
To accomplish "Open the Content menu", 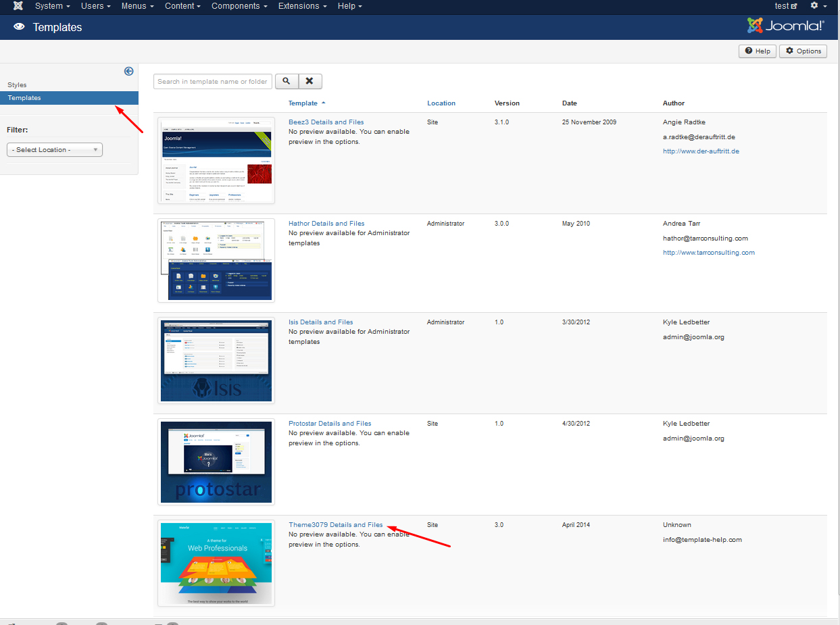I will tap(182, 6).
